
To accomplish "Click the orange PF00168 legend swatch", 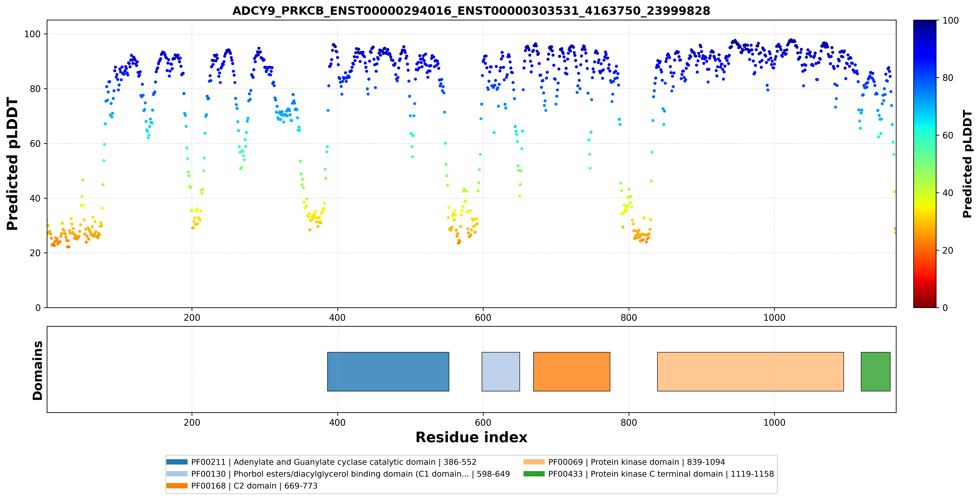I will [177, 486].
